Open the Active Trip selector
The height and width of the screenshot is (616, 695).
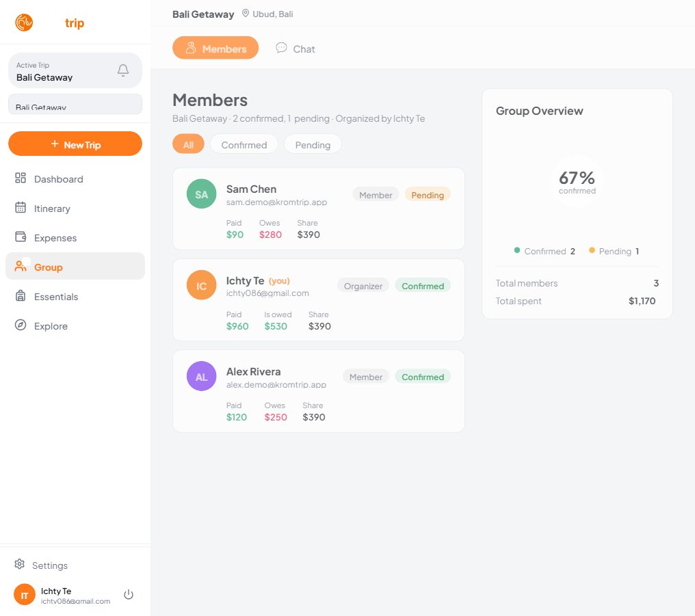(x=75, y=71)
